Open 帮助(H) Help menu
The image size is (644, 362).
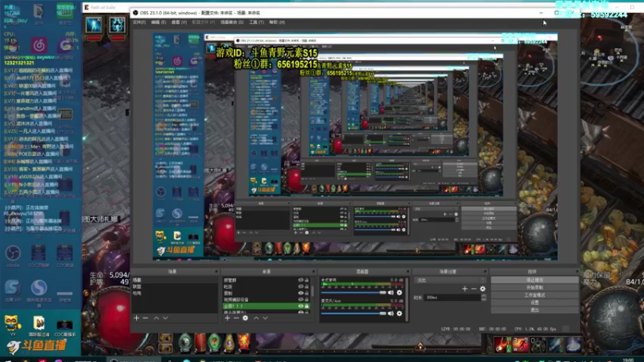(277, 23)
